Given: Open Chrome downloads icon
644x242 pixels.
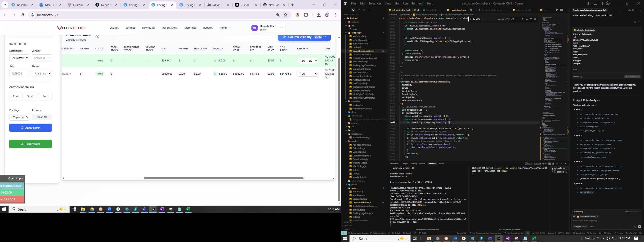Looking at the screenshot, I should pos(318,15).
